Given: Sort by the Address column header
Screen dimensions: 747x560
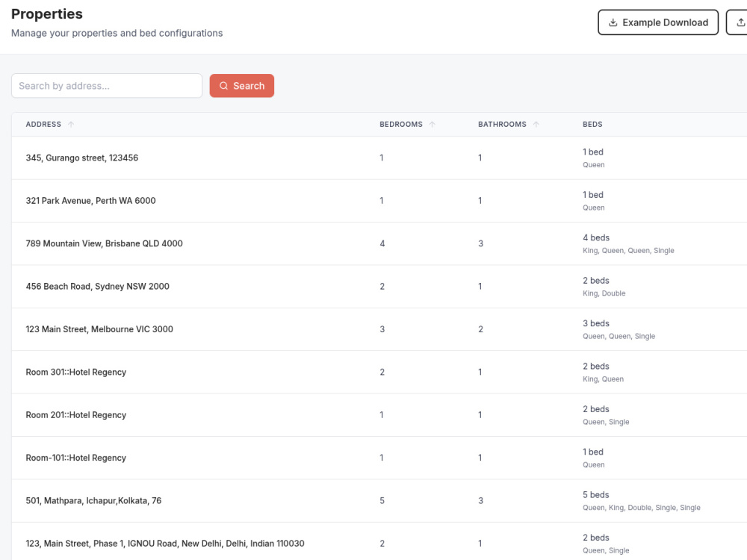Looking at the screenshot, I should tap(43, 124).
